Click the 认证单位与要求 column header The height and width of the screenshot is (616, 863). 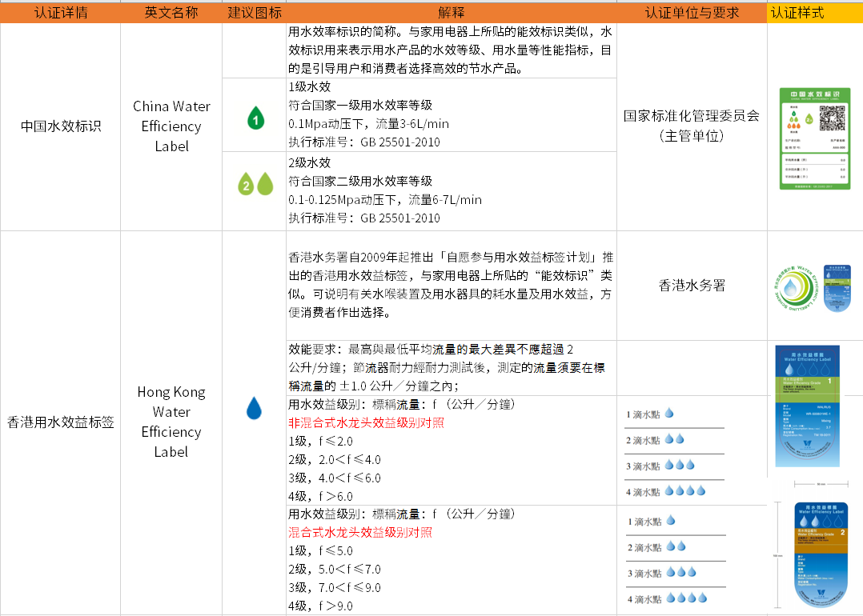coord(692,12)
